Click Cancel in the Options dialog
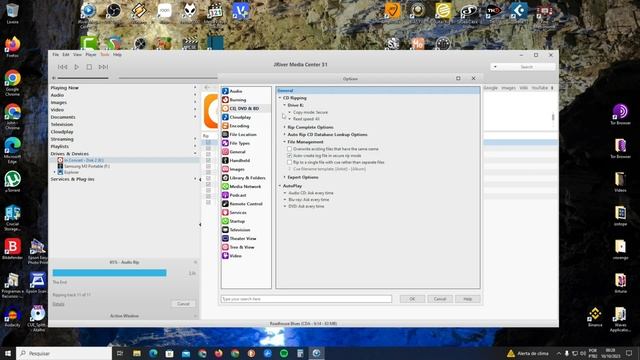The image size is (640, 360). (440, 299)
